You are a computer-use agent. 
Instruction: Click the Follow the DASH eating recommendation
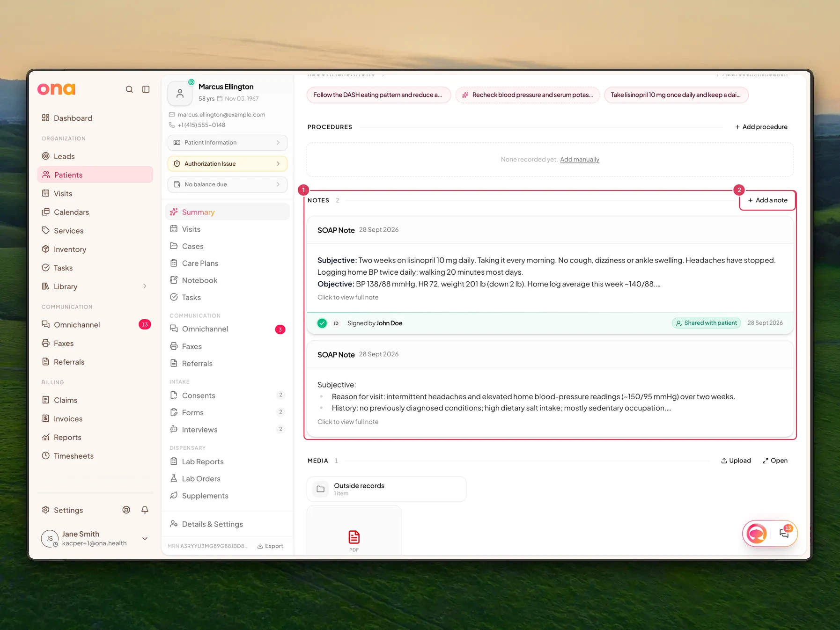coord(379,95)
